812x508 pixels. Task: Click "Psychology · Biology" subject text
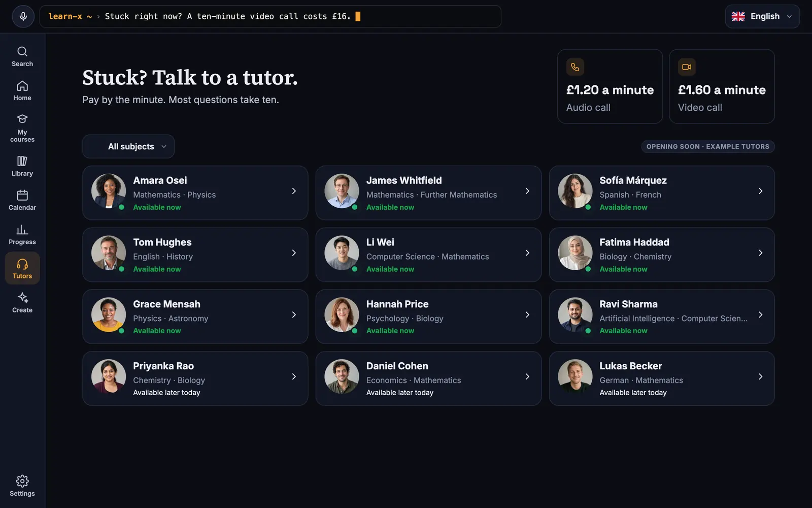405,319
